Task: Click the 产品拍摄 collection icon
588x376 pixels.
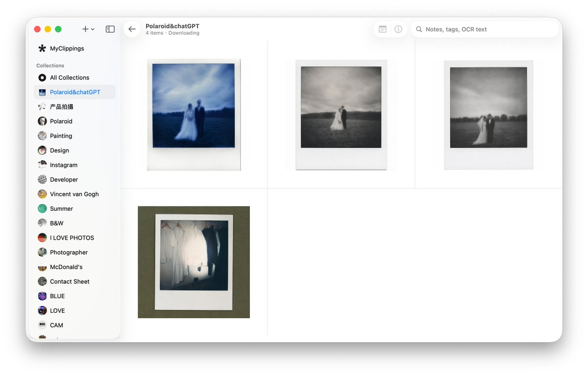Action: (x=42, y=107)
